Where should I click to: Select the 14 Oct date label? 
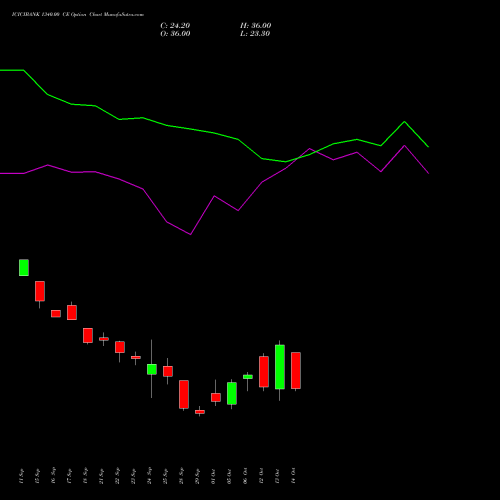293,476
